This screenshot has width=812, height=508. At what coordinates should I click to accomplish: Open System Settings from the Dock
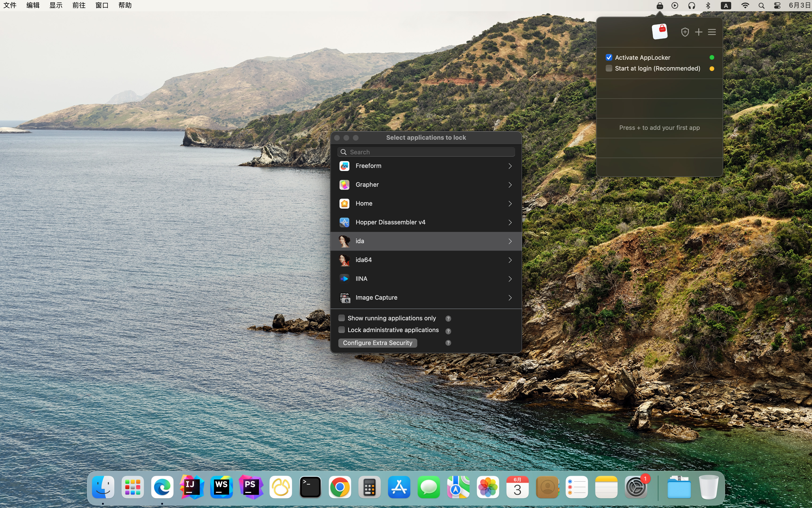(x=636, y=487)
